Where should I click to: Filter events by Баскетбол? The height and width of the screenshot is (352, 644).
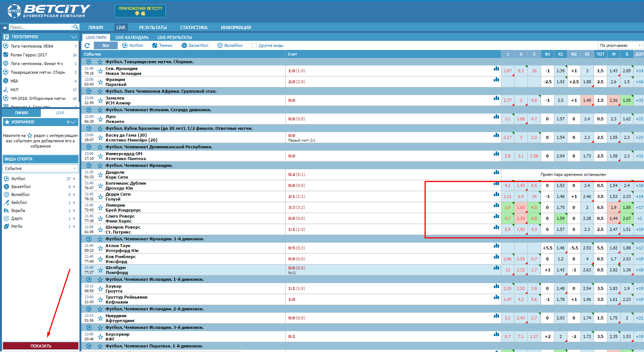point(195,45)
